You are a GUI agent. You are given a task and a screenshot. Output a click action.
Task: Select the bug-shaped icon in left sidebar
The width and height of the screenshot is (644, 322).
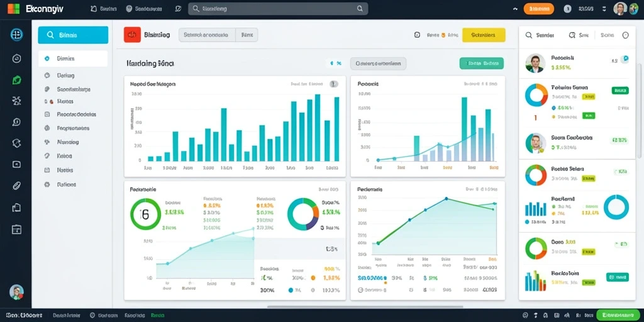pyautogui.click(x=17, y=101)
